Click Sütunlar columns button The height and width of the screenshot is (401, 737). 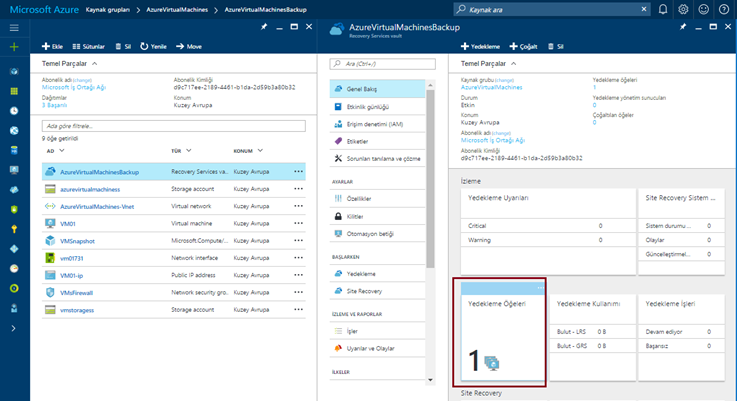click(x=88, y=47)
